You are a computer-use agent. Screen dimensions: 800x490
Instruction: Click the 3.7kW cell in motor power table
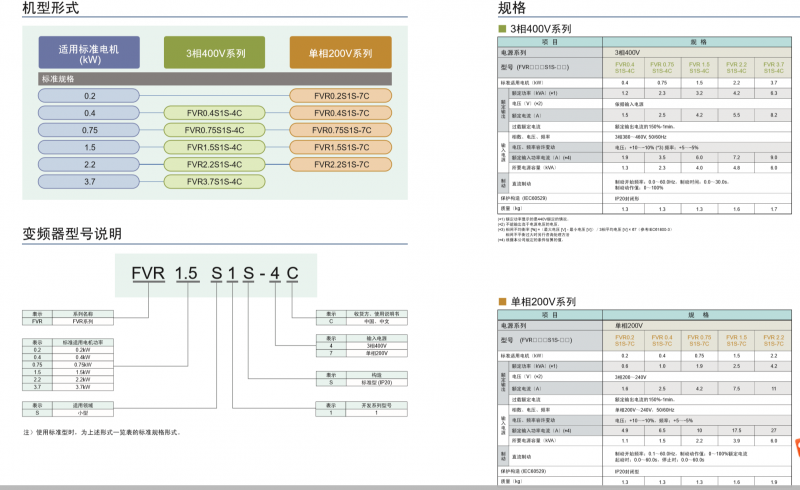[x=83, y=387]
